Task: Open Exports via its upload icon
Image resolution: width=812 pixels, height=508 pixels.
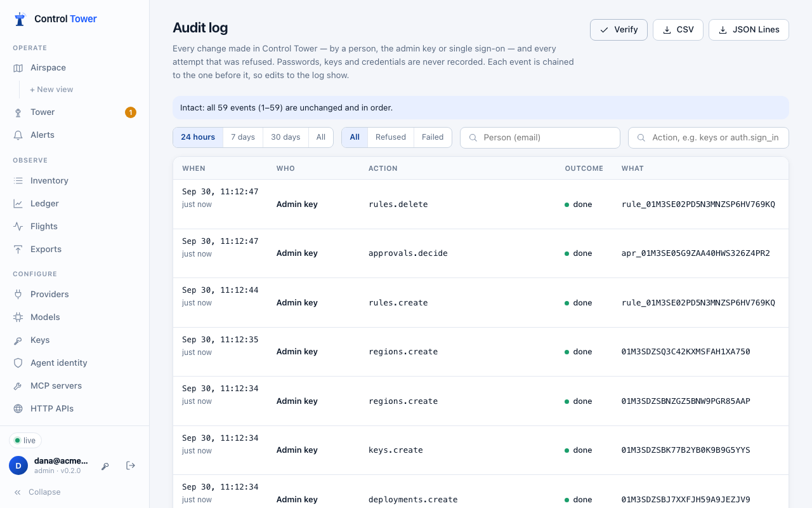Action: [x=18, y=250]
